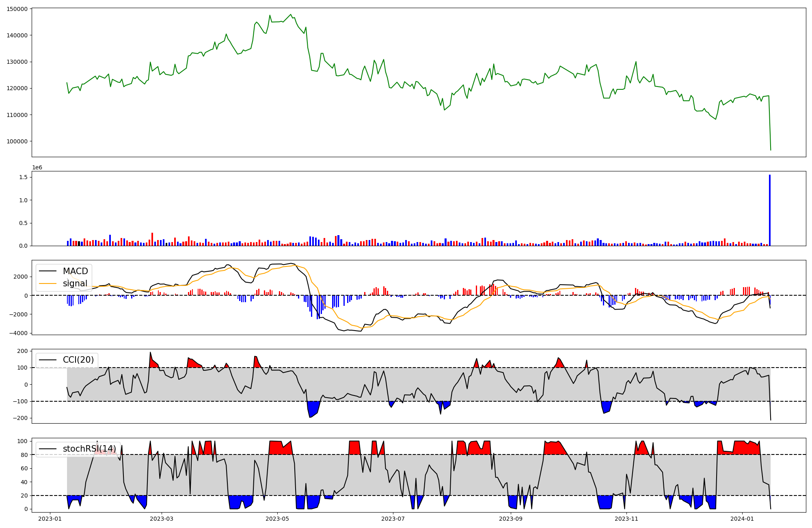812x528 pixels.
Task: Click the 200 CCI axis tick label
Action: 23,351
